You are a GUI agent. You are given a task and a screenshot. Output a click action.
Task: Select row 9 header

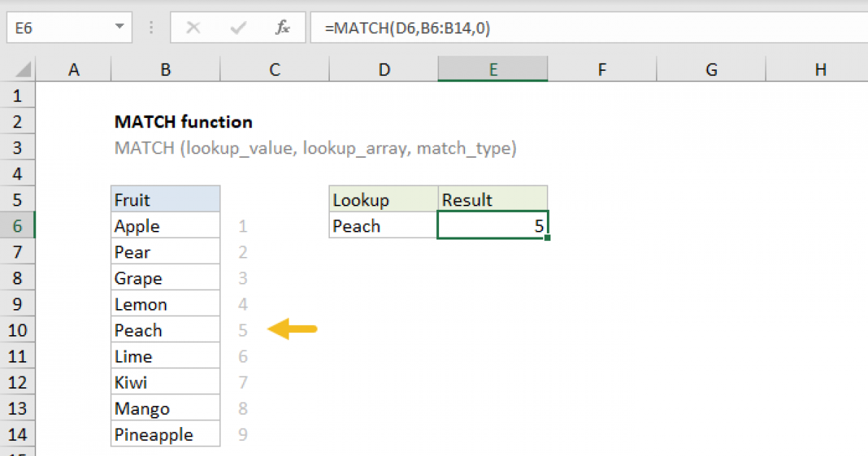[x=18, y=304]
